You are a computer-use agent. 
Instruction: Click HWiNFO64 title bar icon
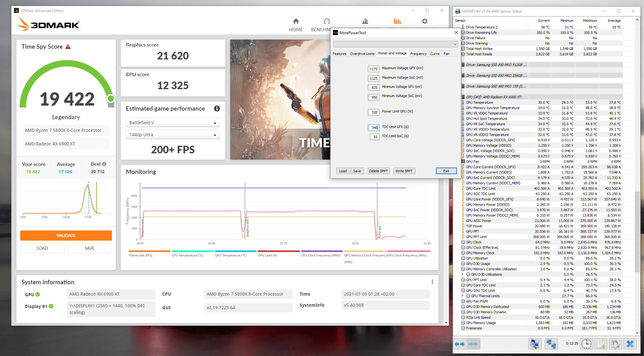[x=458, y=11]
